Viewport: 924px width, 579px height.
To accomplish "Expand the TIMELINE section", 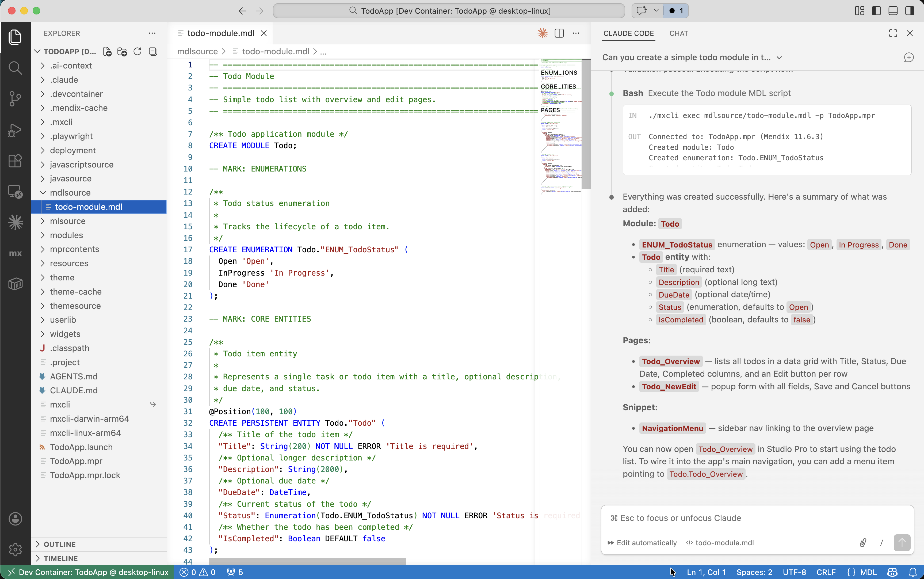I will [x=99, y=558].
